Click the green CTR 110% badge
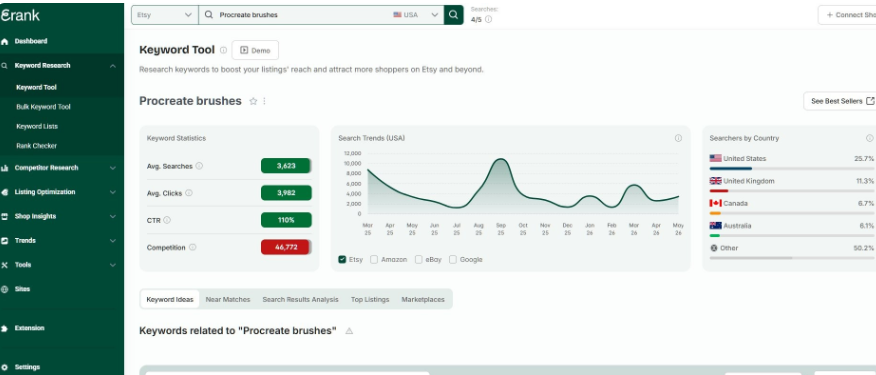This screenshot has width=876, height=375. tap(286, 220)
